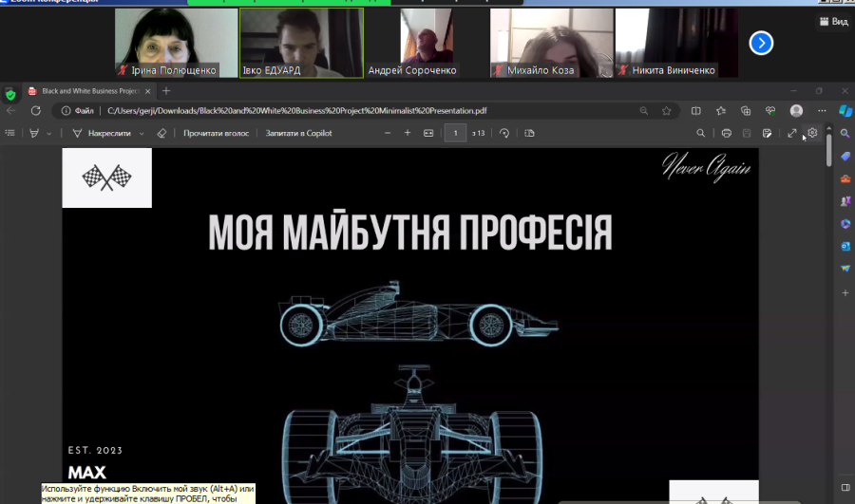855x504 pixels.
Task: Open a new browser tab
Action: 166,91
